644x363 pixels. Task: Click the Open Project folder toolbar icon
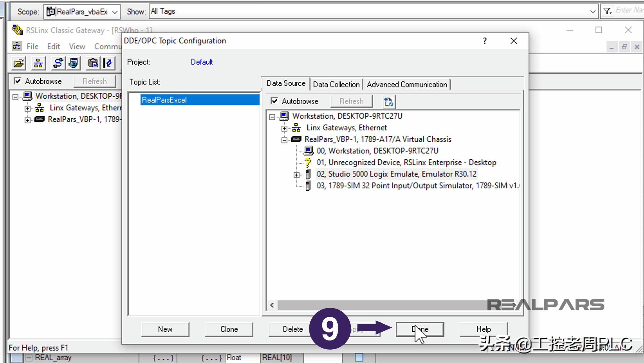pyautogui.click(x=19, y=63)
